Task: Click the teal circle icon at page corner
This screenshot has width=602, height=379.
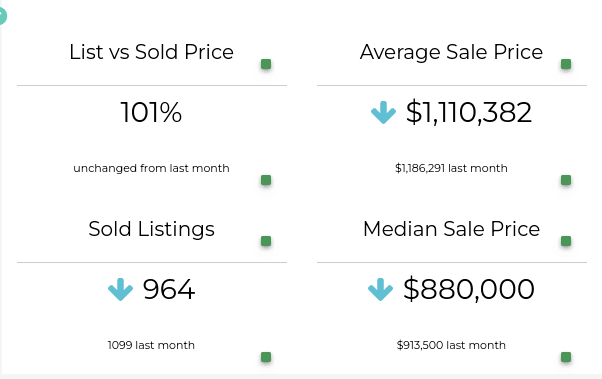Action: (3, 16)
